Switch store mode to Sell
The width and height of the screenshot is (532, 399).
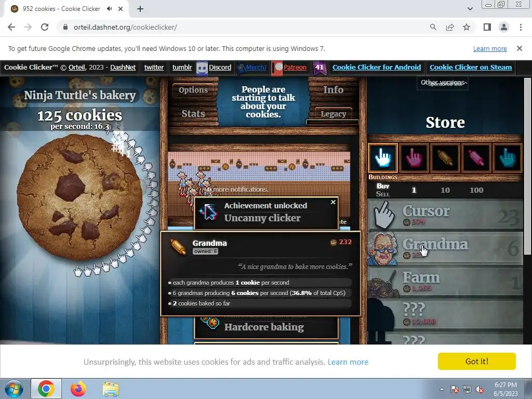pos(383,194)
